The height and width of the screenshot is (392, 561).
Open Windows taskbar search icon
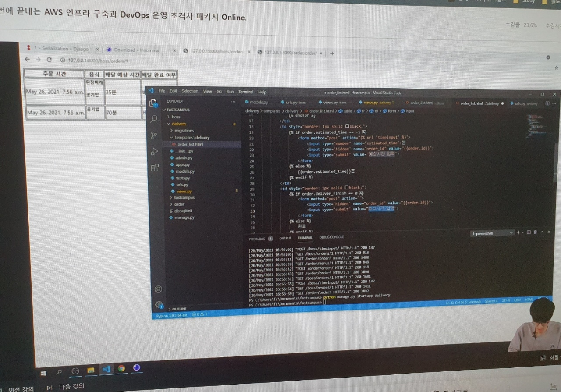point(59,372)
